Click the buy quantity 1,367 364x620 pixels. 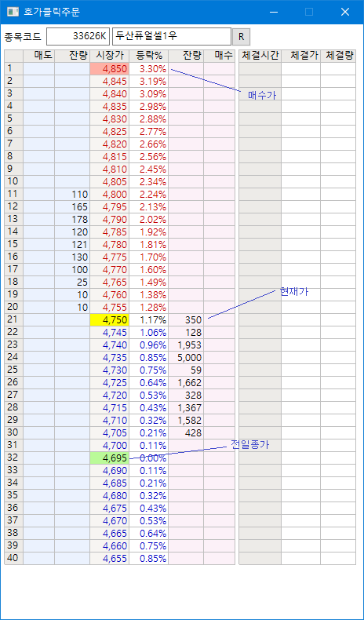(186, 408)
